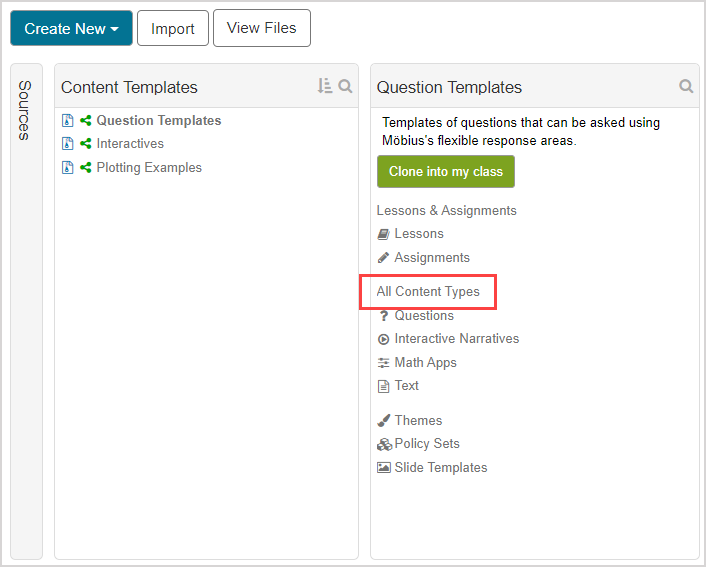Click the green share icon beside Interactives
The image size is (706, 567).
point(86,144)
